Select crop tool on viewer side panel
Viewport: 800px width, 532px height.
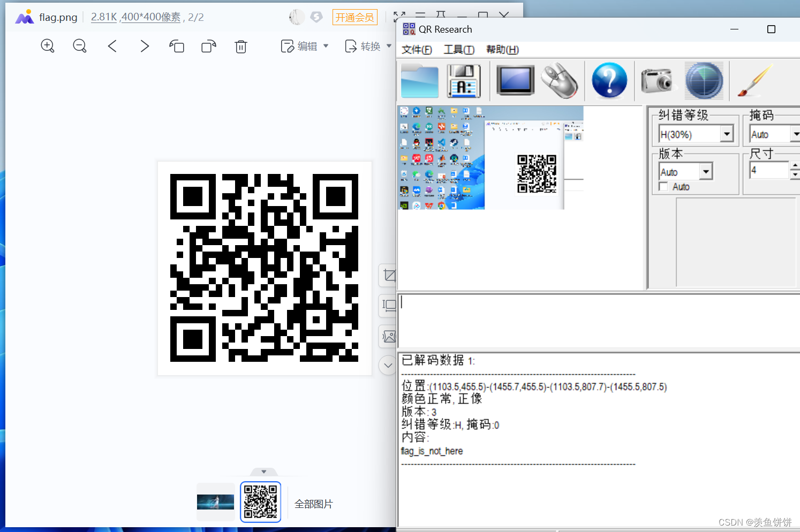tap(389, 276)
